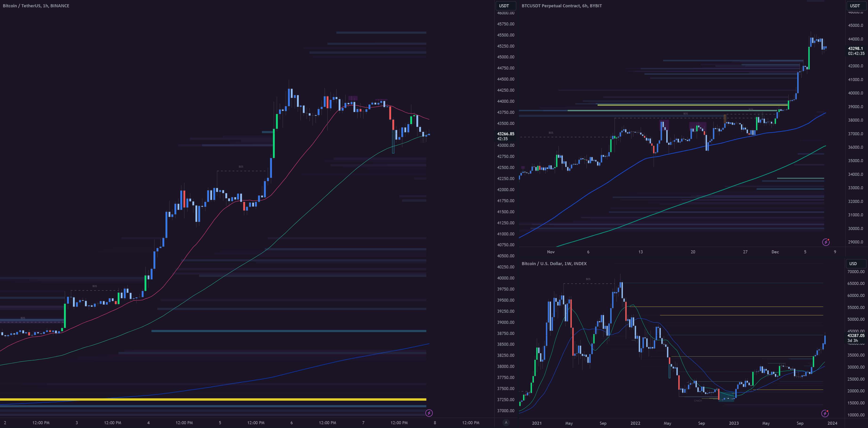Viewport: 868px width, 428px height.
Task: Open the USD currency selector on the 1W INDEX chart
Action: pyautogui.click(x=856, y=264)
